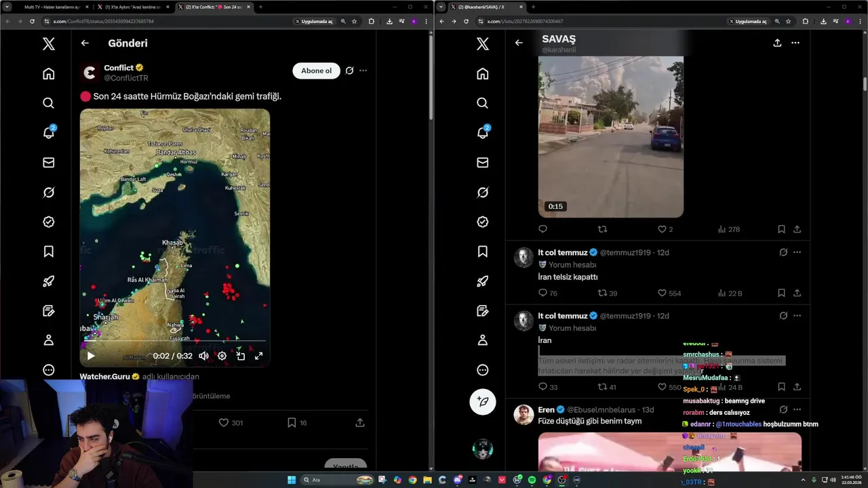
Task: Open a new tab in the left browser
Action: (260, 7)
